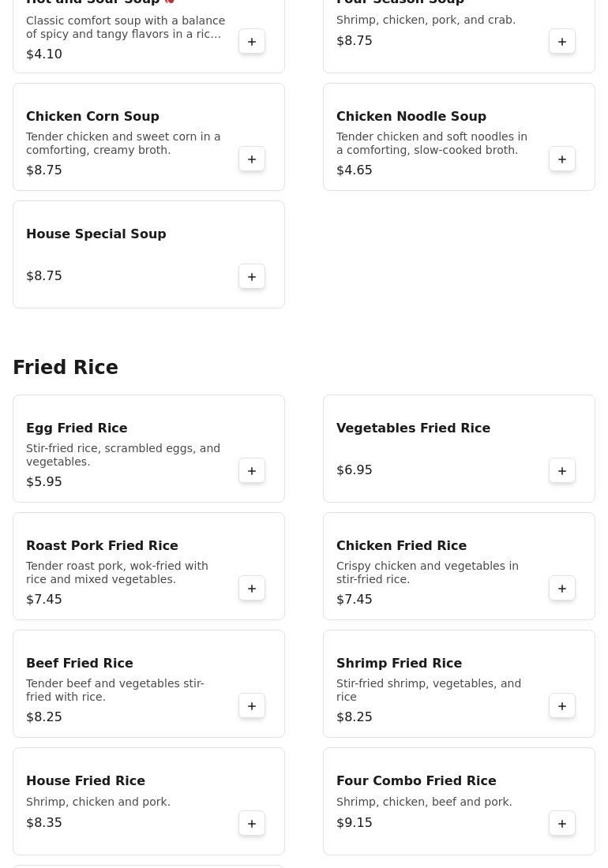Click the plus button for Chicken Noodle Soup

(561, 159)
